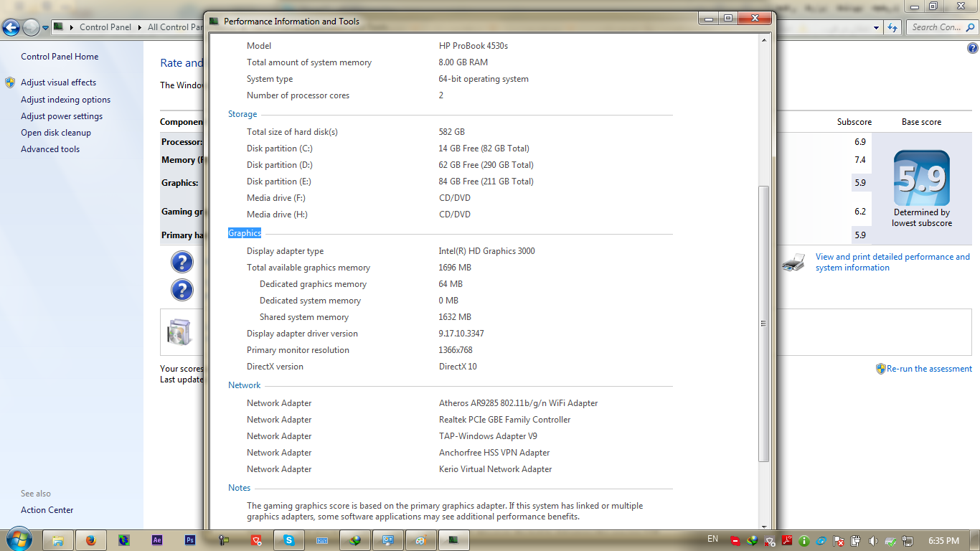Screen dimensions: 980x551
Task: Open Adjust indexing options link
Action: [x=65, y=100]
